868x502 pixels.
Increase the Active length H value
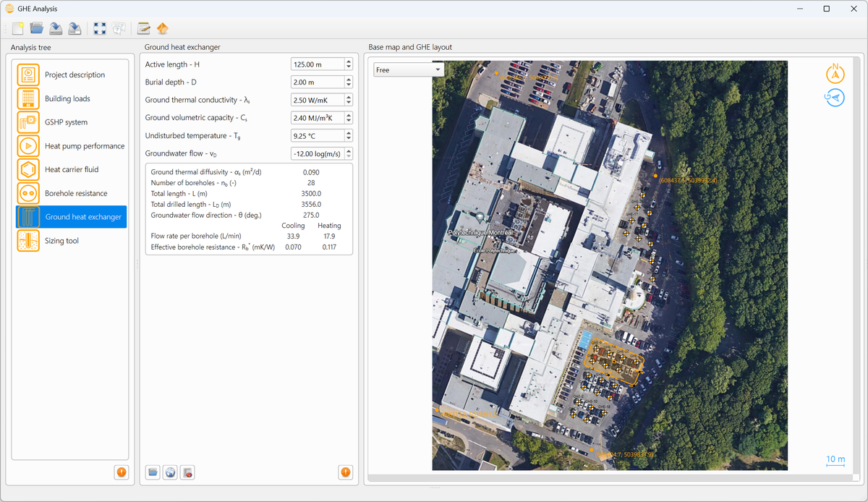(349, 61)
